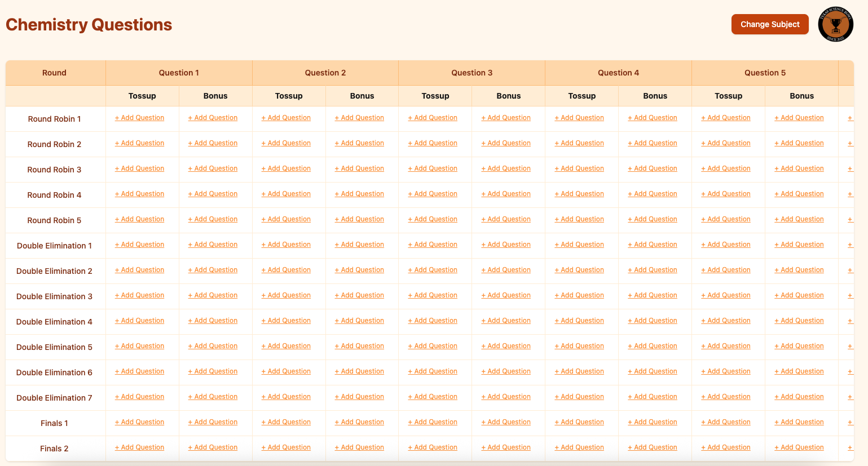Click the Question 1 column header
The image size is (868, 466).
coord(179,73)
